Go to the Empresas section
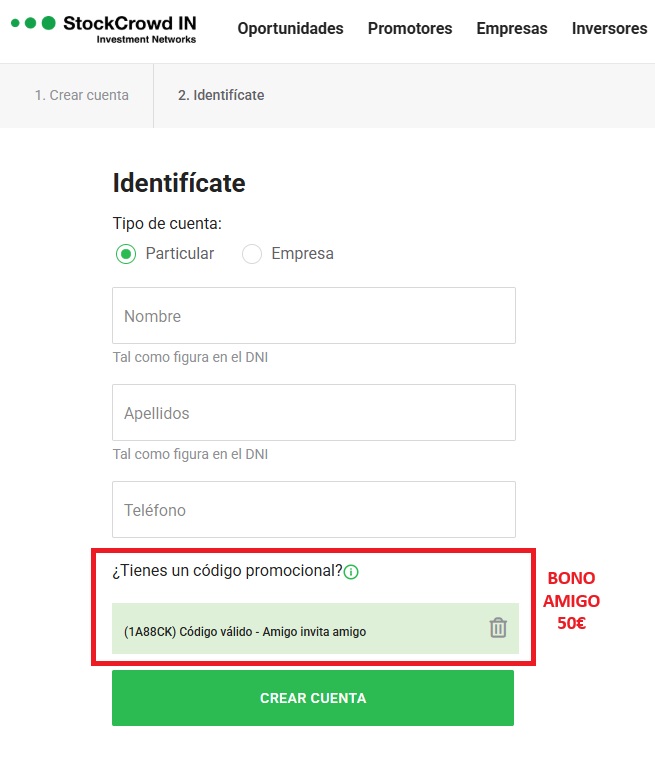Screen dimensions: 655x765 512,29
